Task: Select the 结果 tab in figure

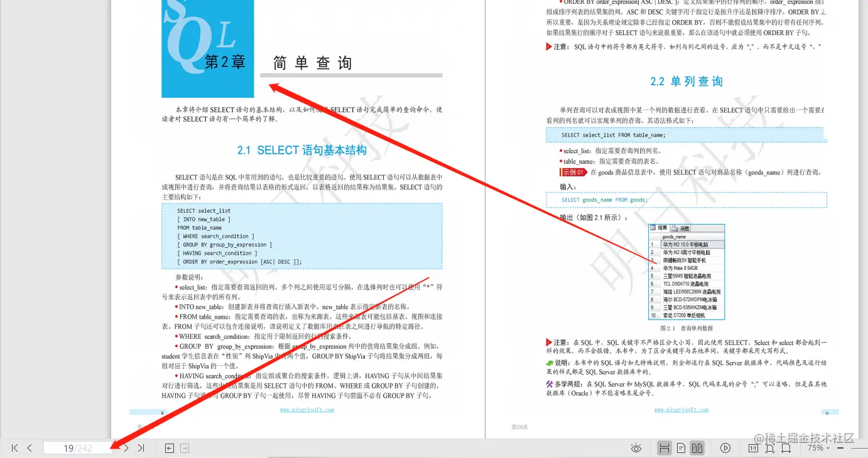Action: pos(659,228)
